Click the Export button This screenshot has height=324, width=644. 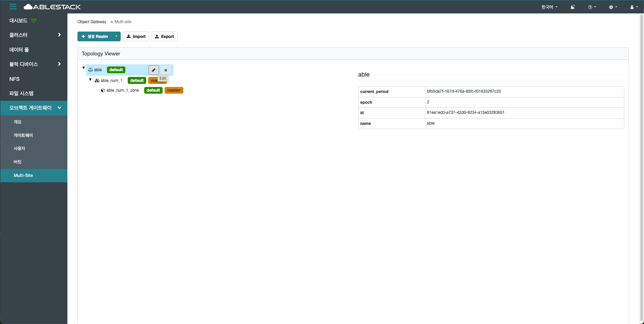point(164,37)
